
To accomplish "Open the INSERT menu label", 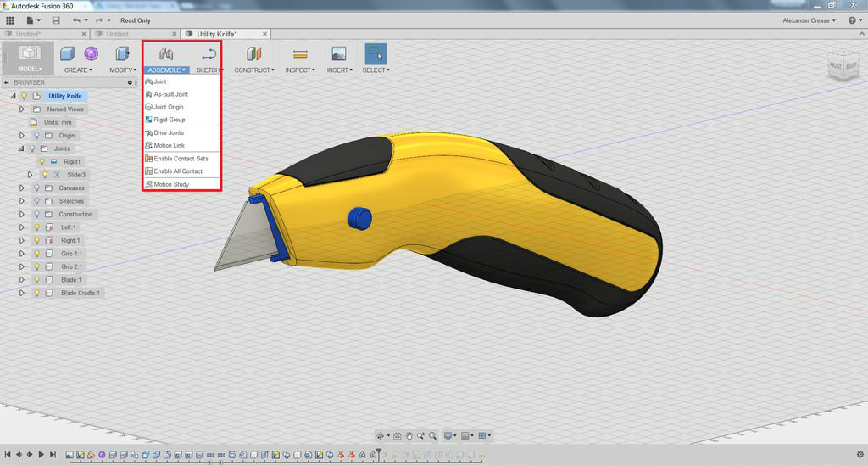I will coord(339,70).
